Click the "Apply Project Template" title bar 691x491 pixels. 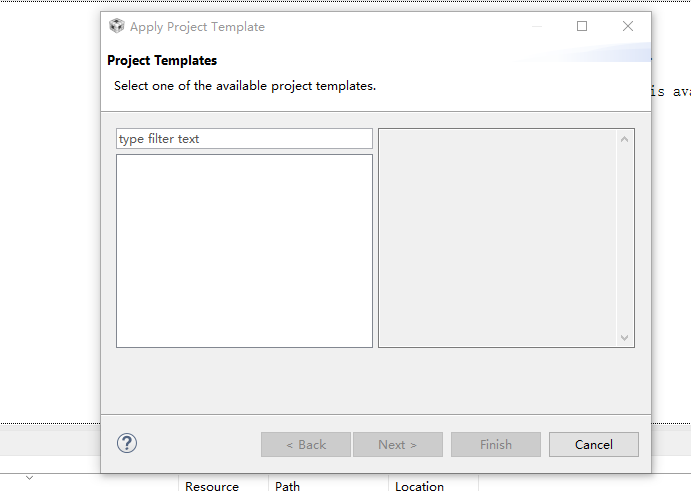tap(300, 27)
